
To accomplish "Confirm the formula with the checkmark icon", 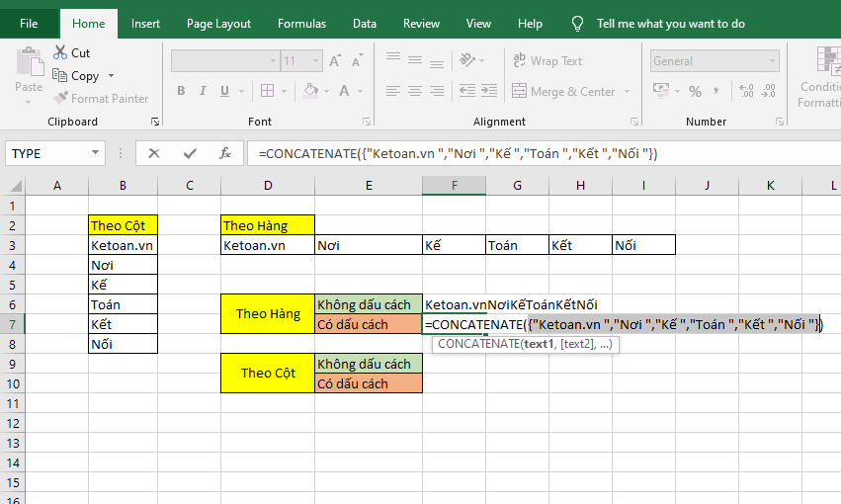I will 190,153.
